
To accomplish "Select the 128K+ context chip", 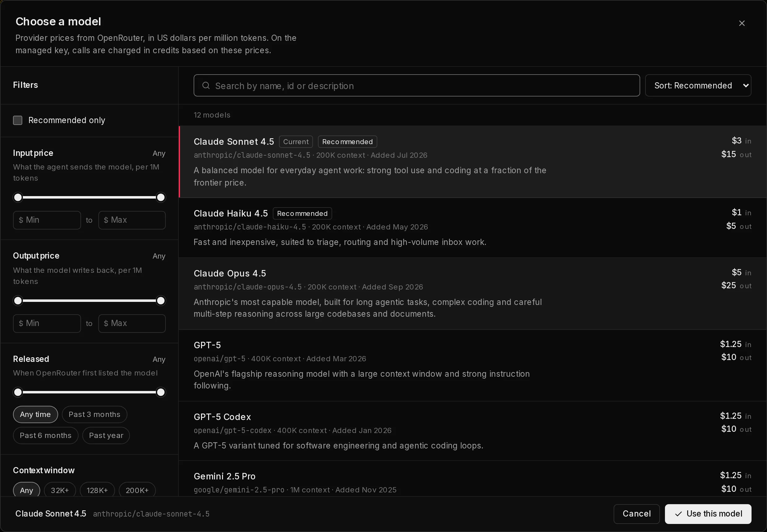I will coord(97,490).
